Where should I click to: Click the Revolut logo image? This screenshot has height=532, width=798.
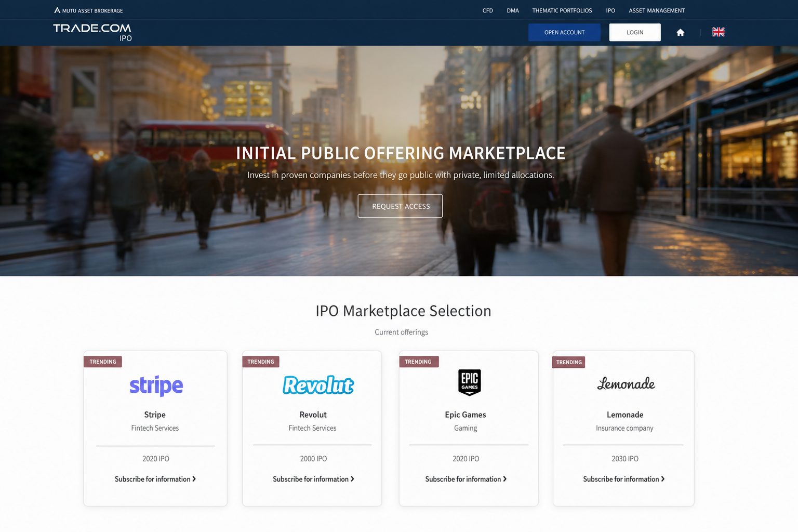(318, 385)
